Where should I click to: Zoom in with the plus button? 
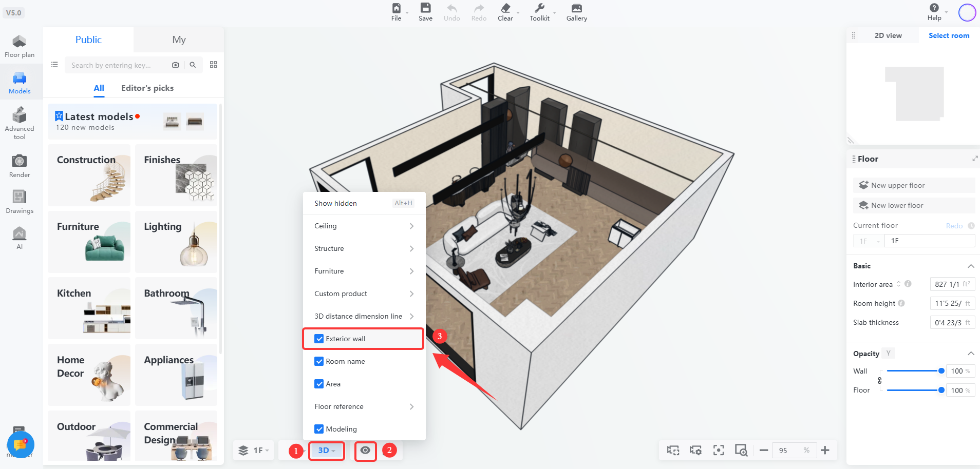pyautogui.click(x=825, y=450)
